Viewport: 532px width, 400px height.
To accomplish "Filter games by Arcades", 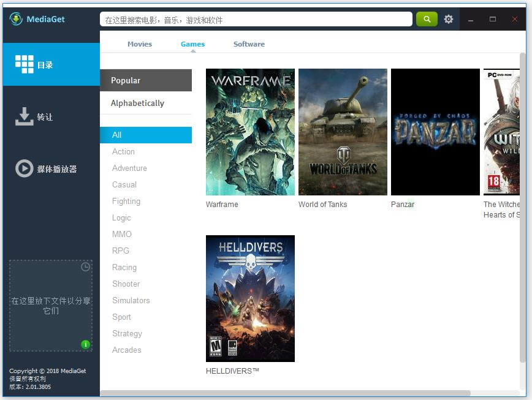I will point(127,350).
